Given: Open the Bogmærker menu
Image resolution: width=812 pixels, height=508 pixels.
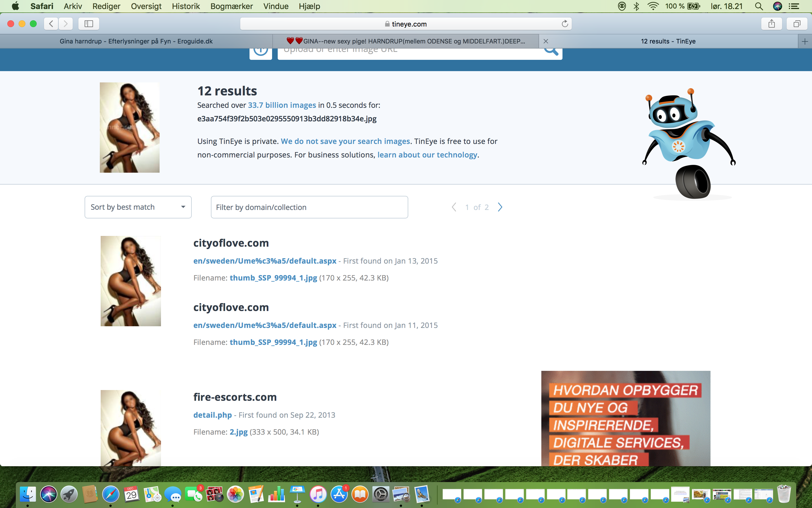Looking at the screenshot, I should click(231, 6).
